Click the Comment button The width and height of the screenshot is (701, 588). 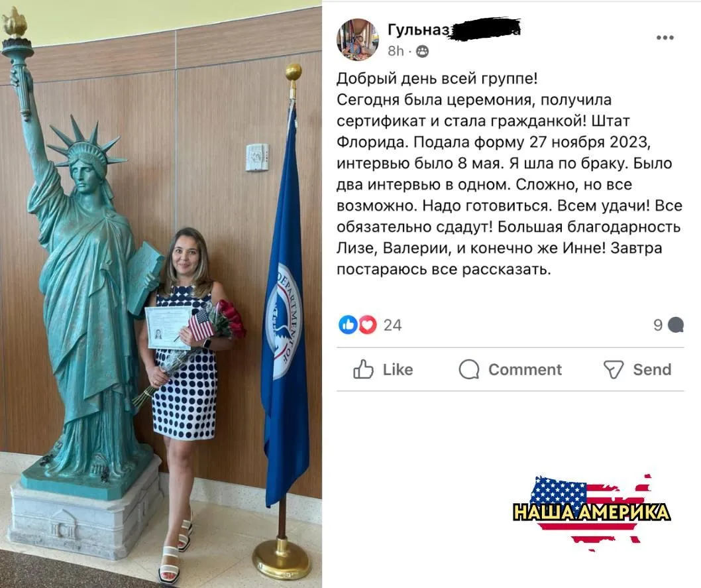(x=510, y=370)
